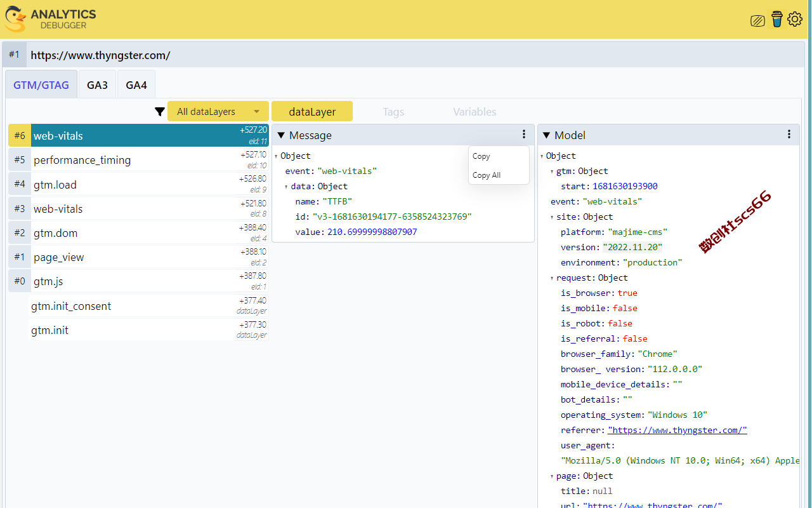Switch to the GTM/GTAG tab

coord(41,84)
